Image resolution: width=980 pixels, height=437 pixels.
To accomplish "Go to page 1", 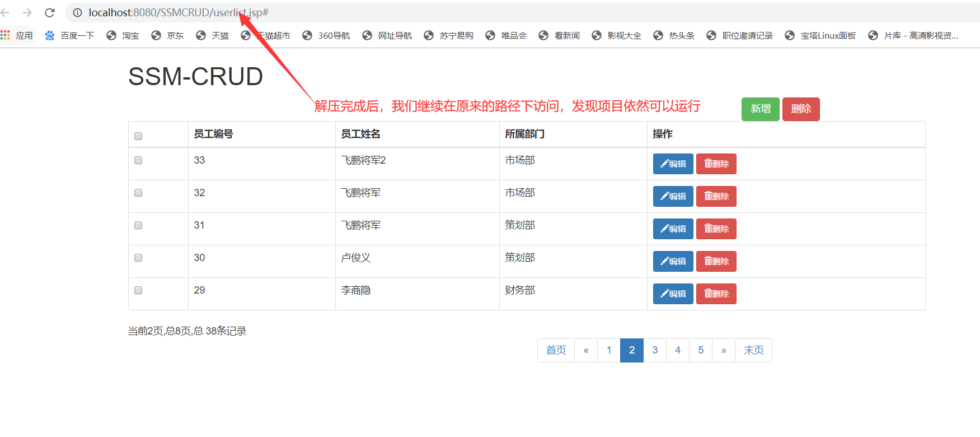I will click(609, 350).
